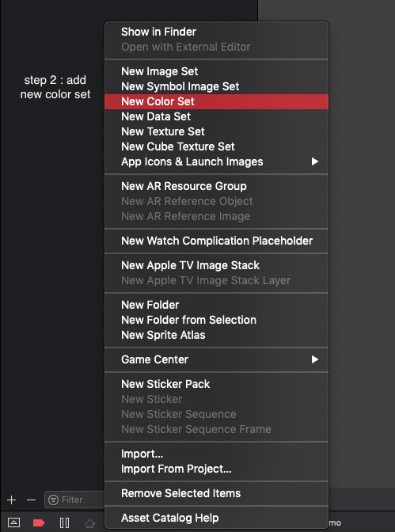This screenshot has height=532, width=395.
Task: Click the plus add asset icon
Action: [x=12, y=500]
